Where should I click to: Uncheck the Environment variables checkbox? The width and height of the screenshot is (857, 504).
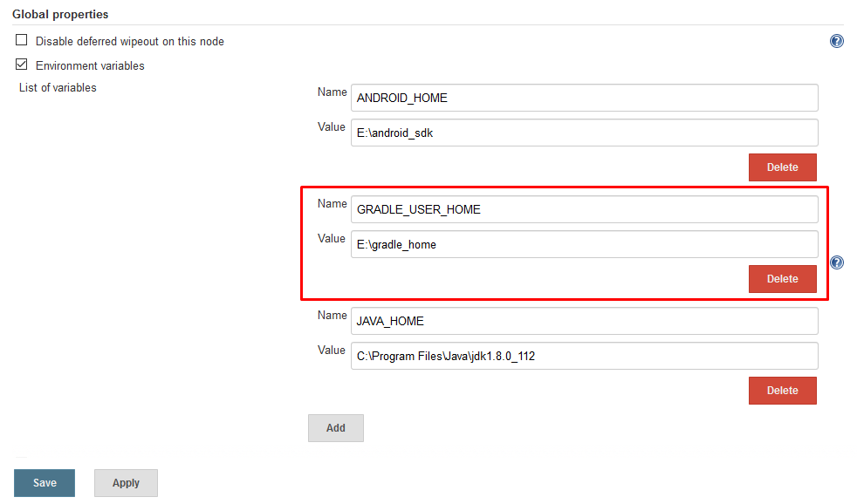point(21,64)
